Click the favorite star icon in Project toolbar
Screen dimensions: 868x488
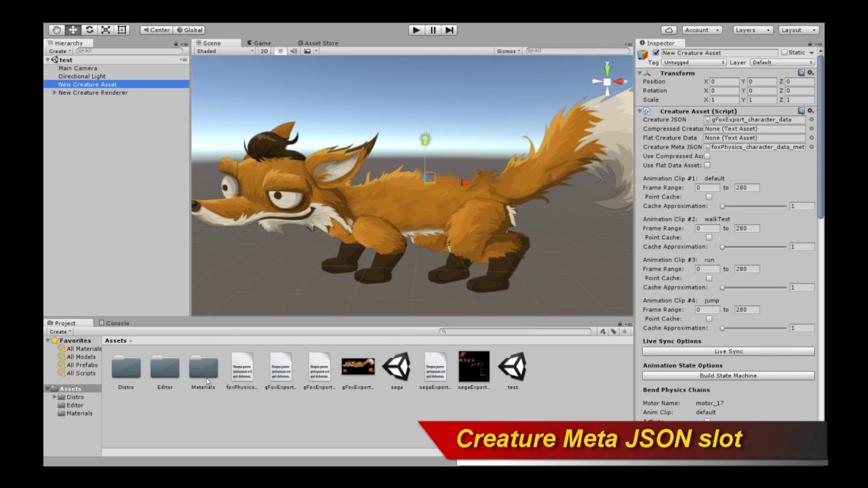[x=625, y=331]
